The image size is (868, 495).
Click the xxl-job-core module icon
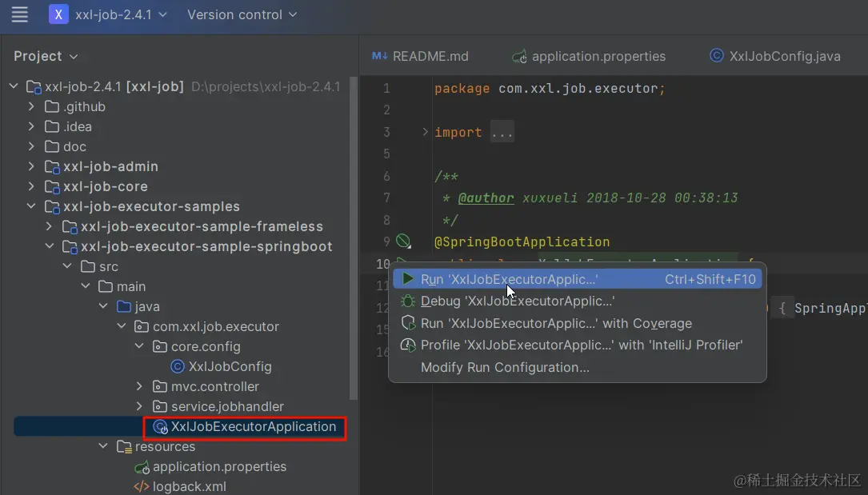pos(52,186)
